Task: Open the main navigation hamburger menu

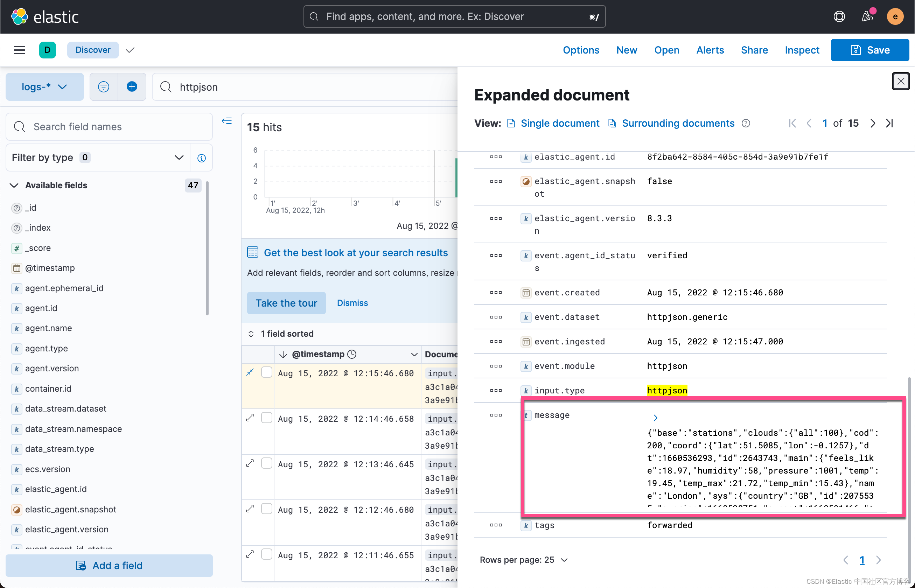Action: 19,50
